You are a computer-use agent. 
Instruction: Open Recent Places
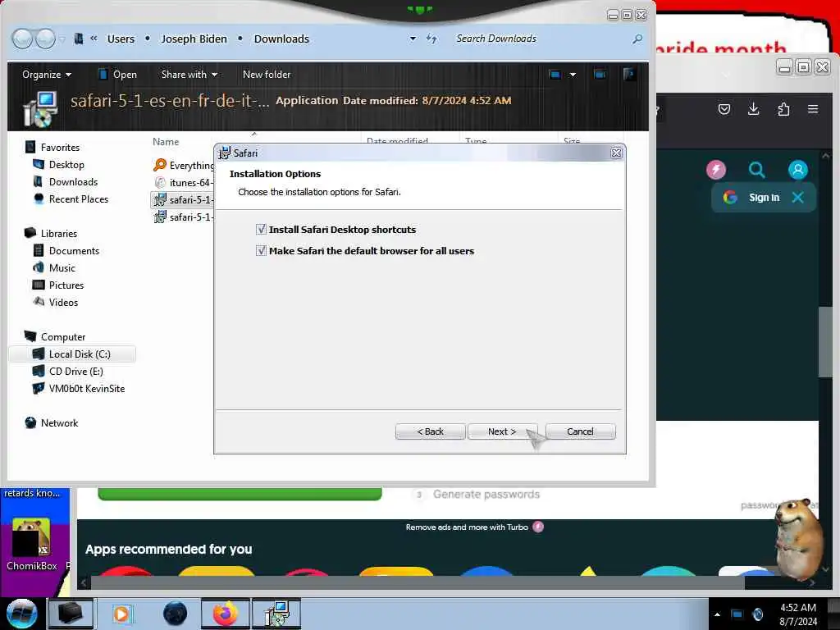pyautogui.click(x=71, y=199)
